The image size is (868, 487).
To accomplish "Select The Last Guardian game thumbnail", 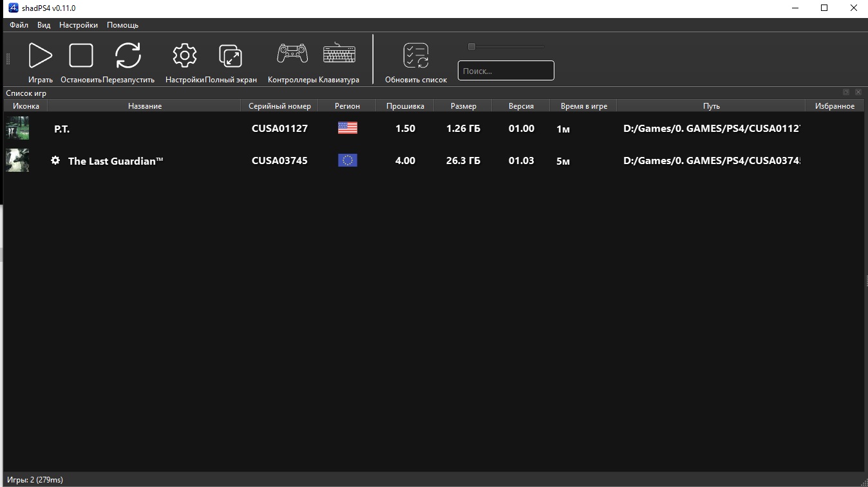I will (17, 160).
